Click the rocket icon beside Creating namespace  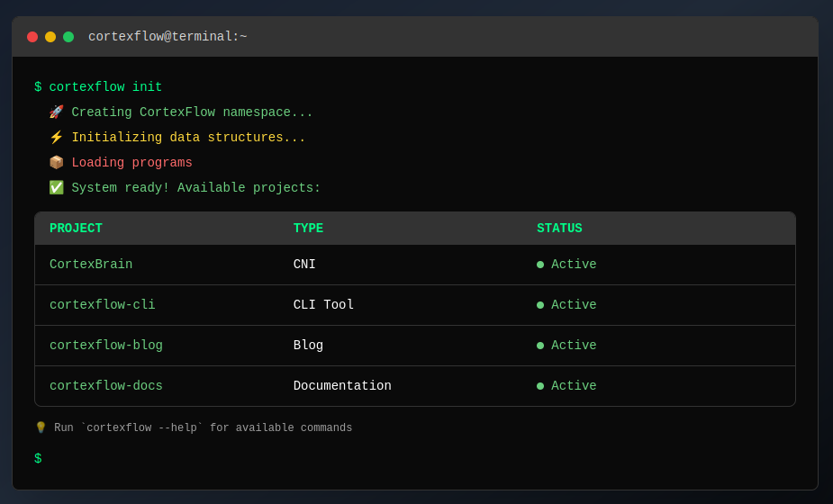pyautogui.click(x=56, y=112)
